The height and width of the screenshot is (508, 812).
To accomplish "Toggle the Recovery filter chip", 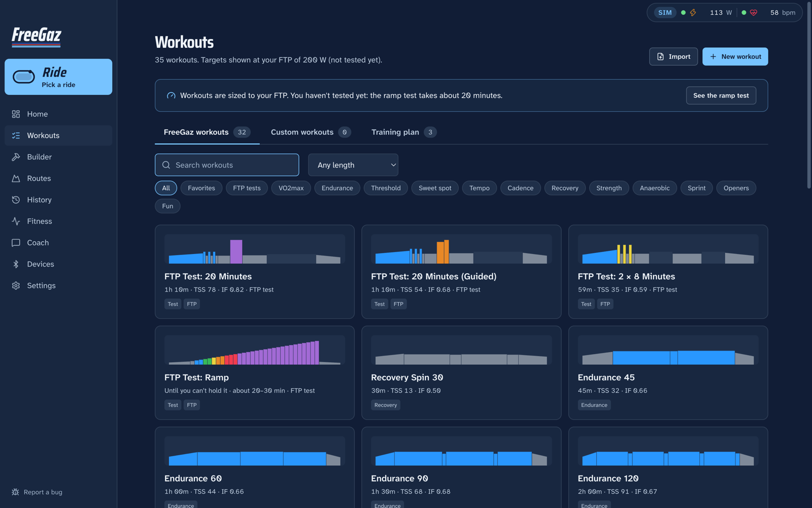I will pos(565,188).
